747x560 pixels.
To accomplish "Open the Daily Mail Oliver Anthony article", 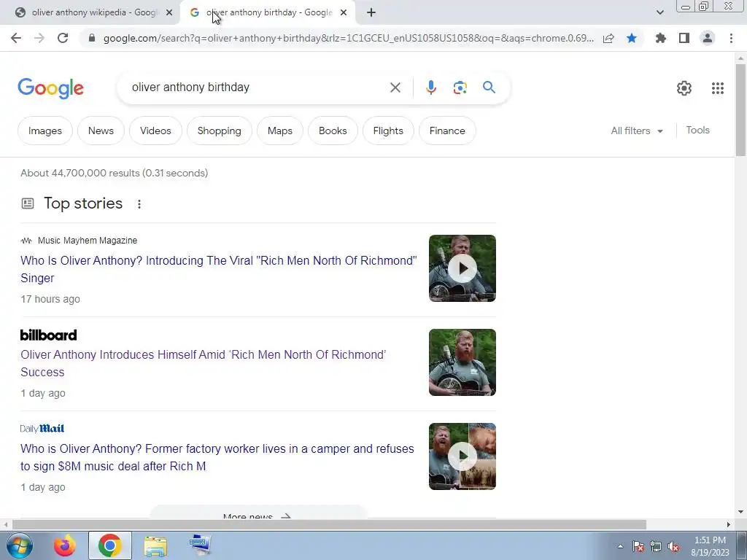I will coord(217,457).
